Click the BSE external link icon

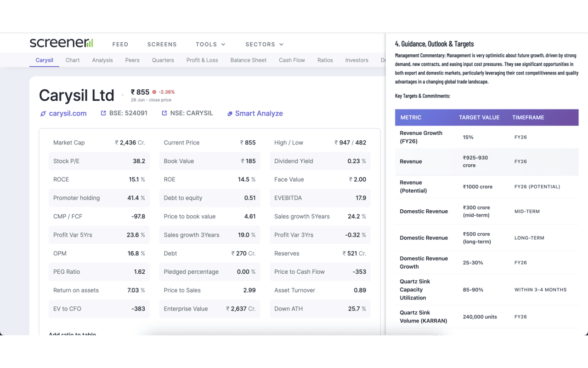click(103, 113)
